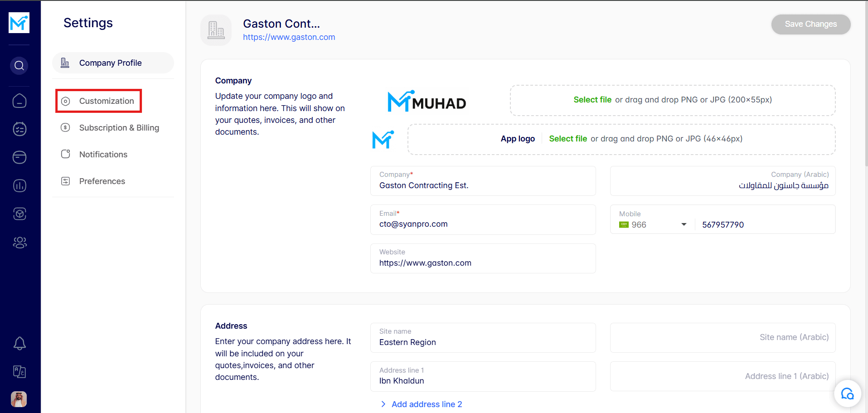
Task: Open the products box icon
Action: 19,214
